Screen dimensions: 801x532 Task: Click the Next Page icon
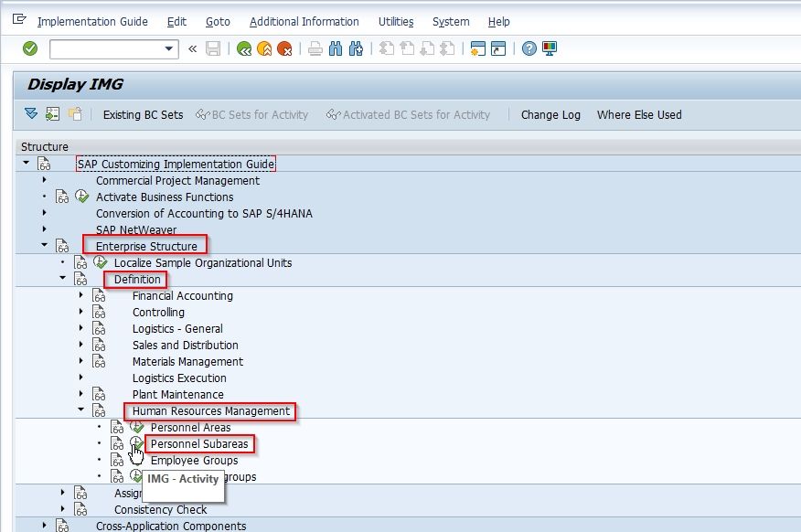[427, 48]
